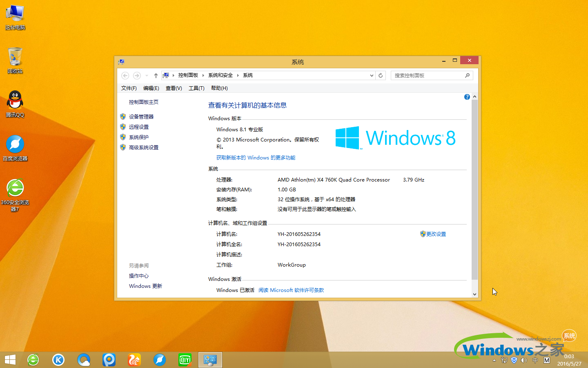Click the speaker volume icon in the tray

pos(524,360)
